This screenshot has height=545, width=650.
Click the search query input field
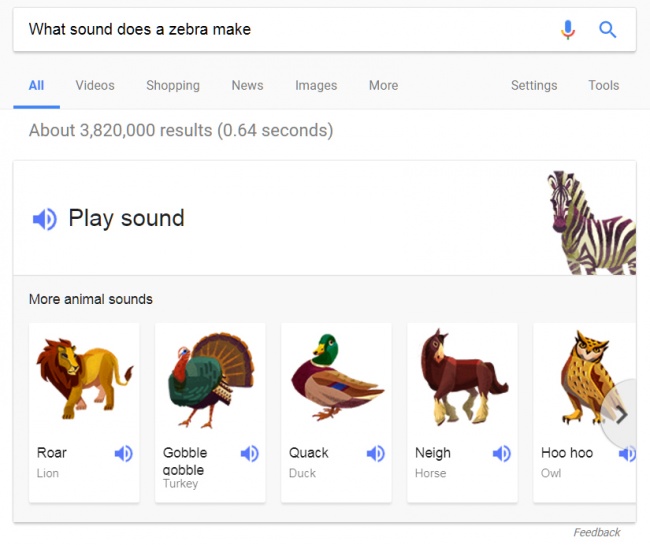[x=280, y=30]
